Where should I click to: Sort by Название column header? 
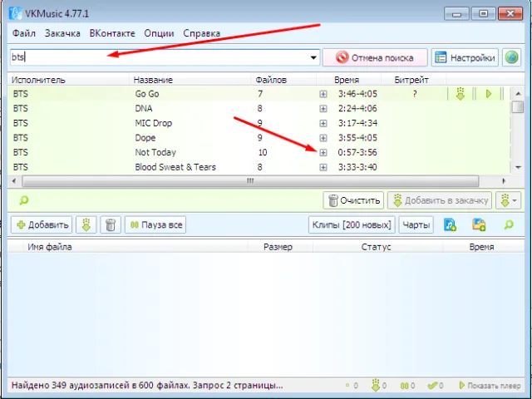[x=190, y=80]
